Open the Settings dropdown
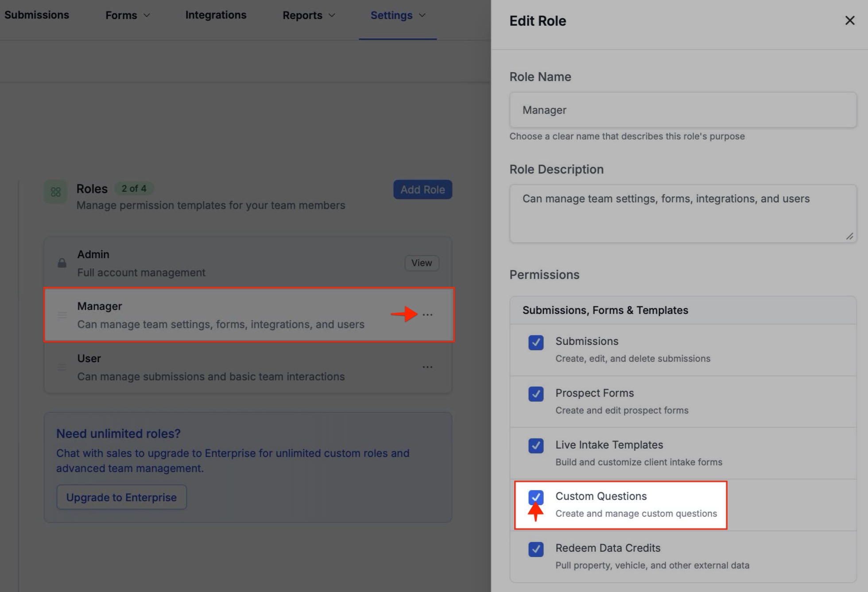 click(397, 15)
